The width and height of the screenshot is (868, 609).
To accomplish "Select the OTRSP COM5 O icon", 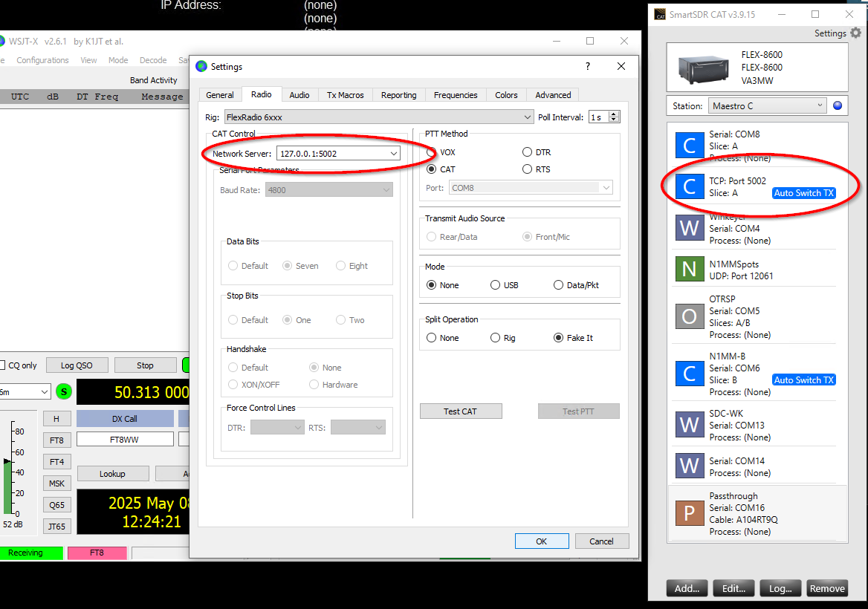I will [x=689, y=316].
